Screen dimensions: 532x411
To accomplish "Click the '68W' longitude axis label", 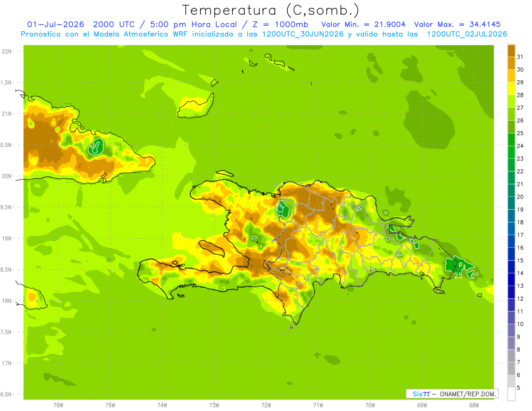I will (474, 406).
